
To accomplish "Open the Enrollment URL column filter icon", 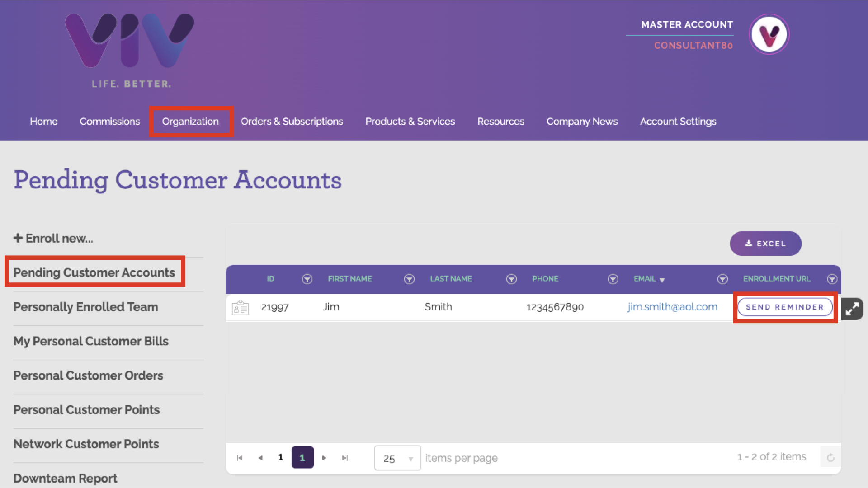I will [832, 279].
